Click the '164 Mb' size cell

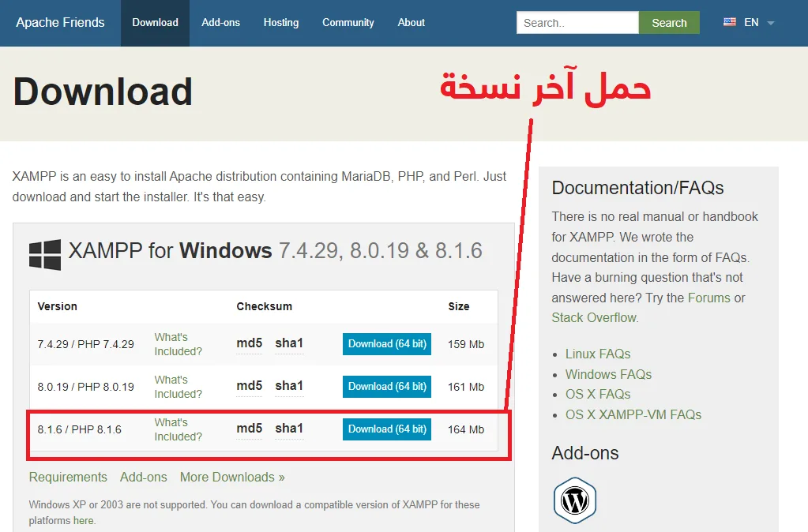466,430
